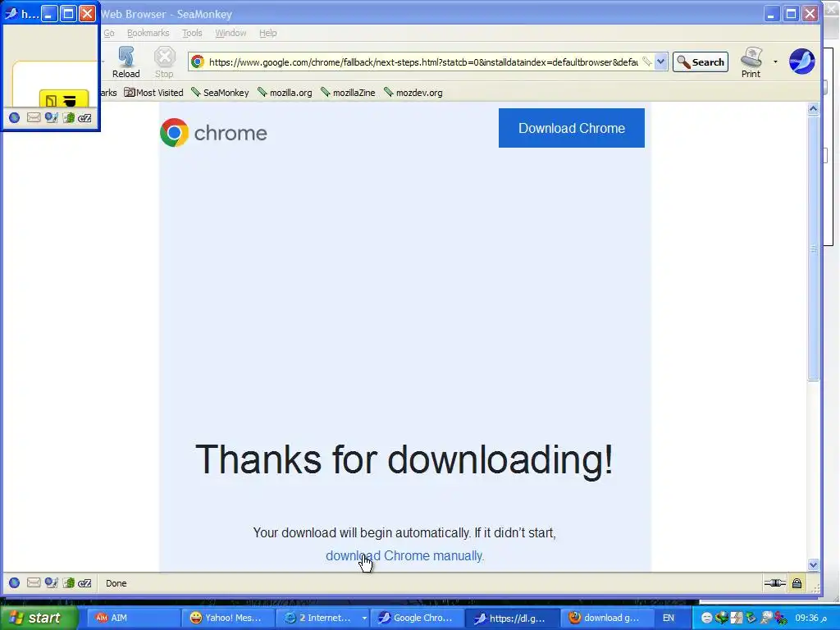Click the download Chrome manually link

pyautogui.click(x=404, y=555)
